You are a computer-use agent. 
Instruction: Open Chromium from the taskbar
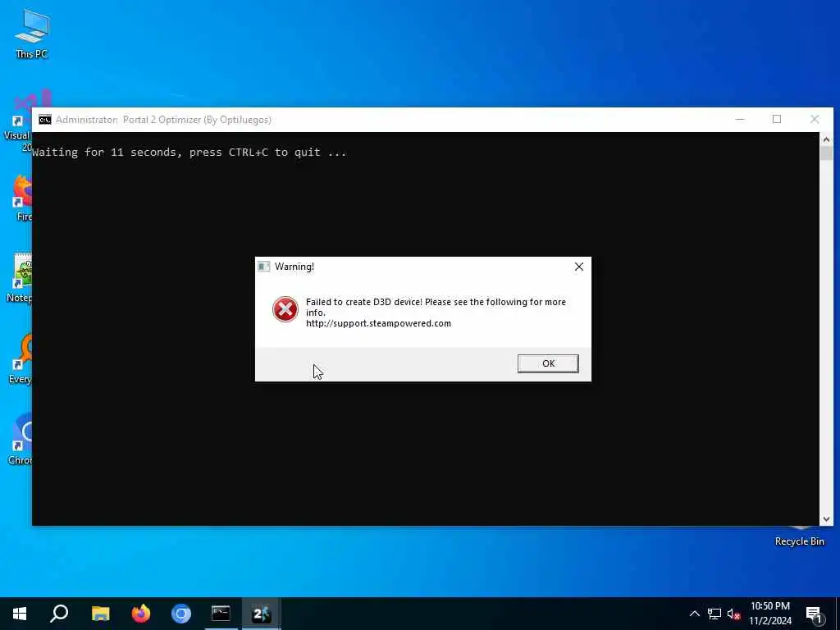click(x=181, y=614)
